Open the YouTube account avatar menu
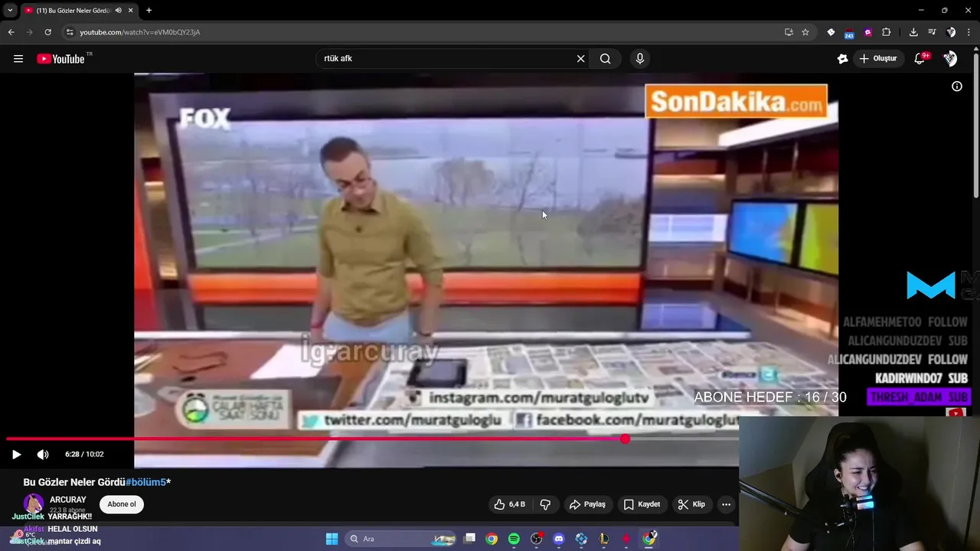Viewport: 980px width, 551px height. (950, 59)
